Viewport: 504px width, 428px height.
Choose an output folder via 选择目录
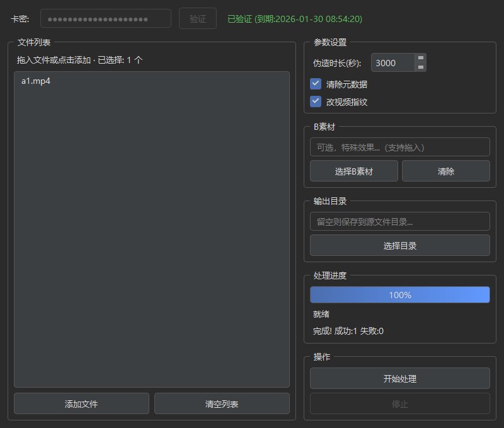399,246
